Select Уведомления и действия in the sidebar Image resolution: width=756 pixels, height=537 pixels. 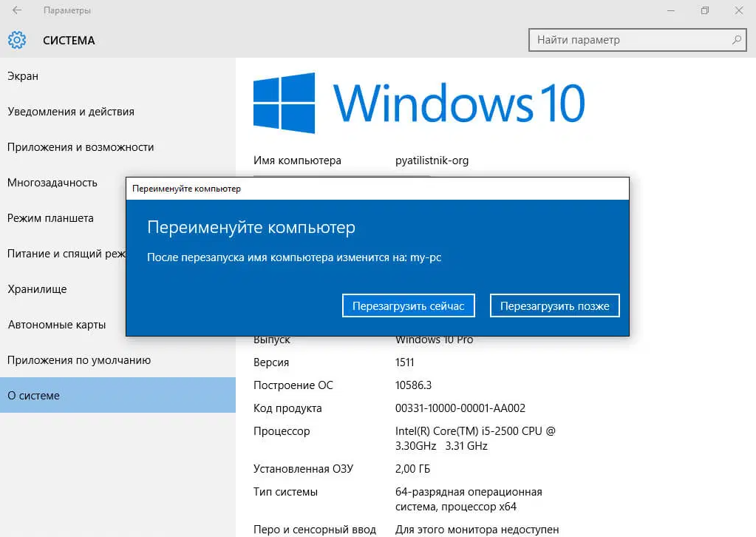pyautogui.click(x=71, y=112)
